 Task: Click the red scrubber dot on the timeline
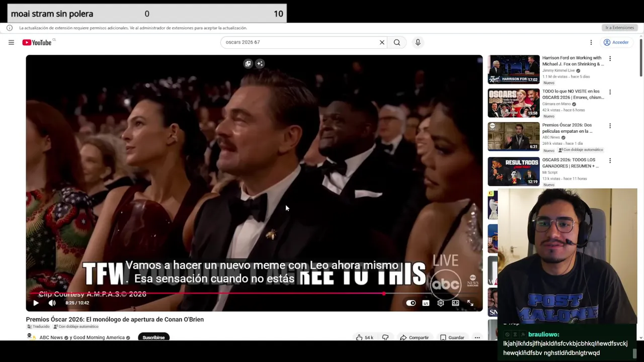[x=384, y=293]
